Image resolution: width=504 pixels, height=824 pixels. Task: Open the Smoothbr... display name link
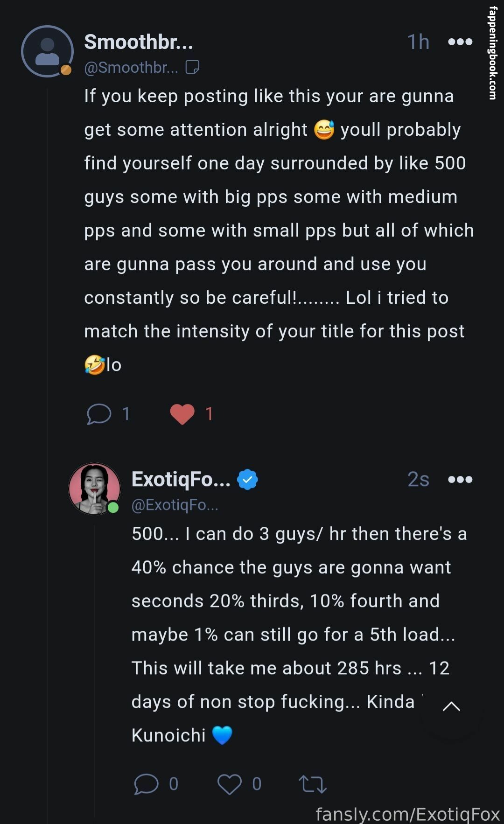(139, 42)
